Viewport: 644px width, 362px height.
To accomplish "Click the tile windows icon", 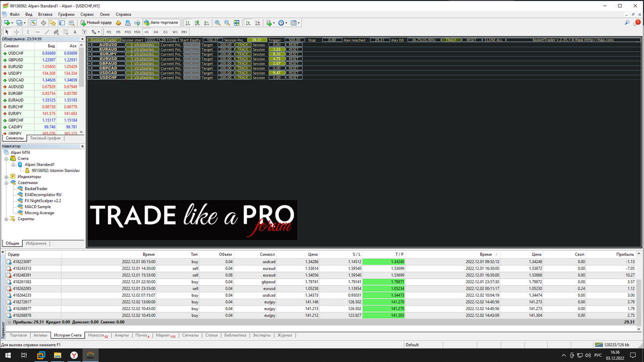I will (x=236, y=22).
